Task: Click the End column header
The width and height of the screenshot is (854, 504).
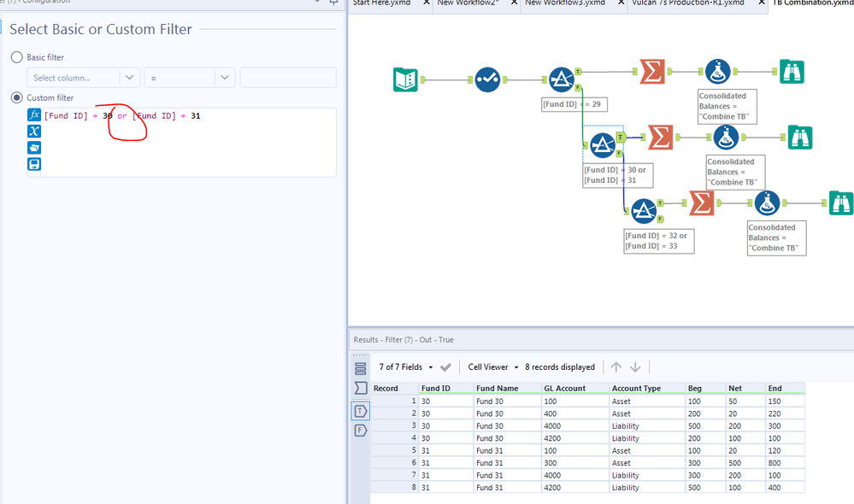Action: (x=786, y=388)
